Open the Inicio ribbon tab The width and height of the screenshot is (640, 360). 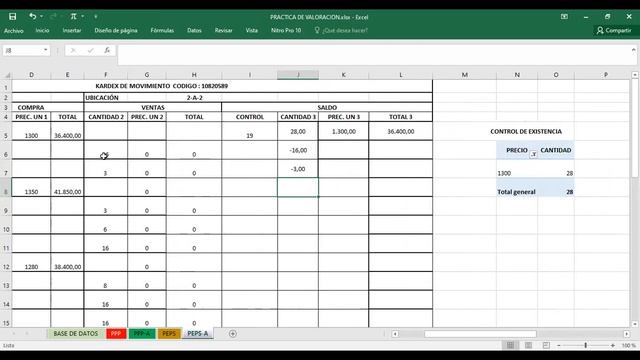(42, 31)
